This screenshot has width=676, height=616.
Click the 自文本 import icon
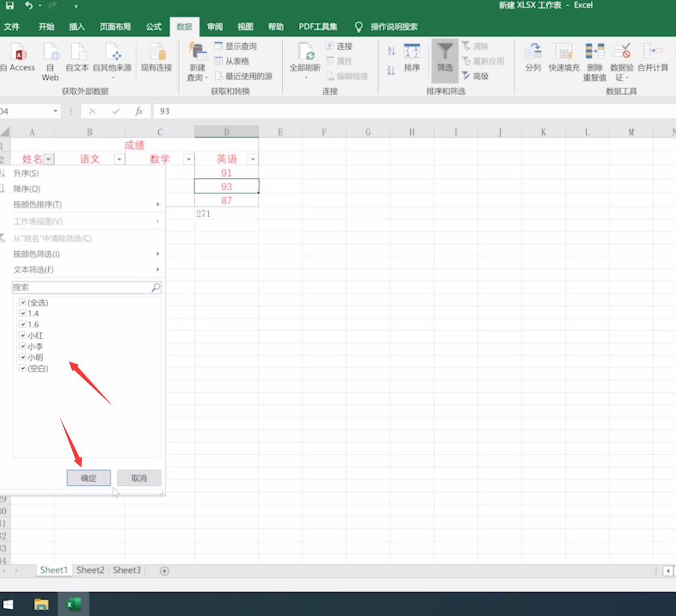click(77, 52)
